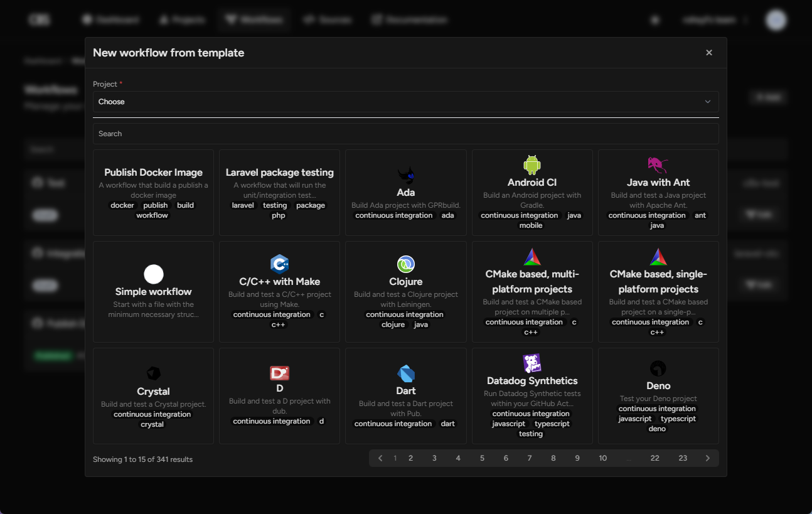
Task: Click the dart tag on Dart card
Action: (448, 424)
